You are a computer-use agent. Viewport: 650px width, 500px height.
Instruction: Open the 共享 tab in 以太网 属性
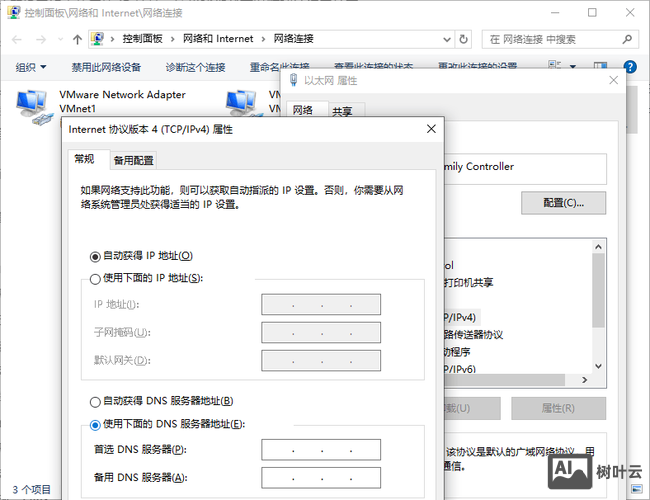pyautogui.click(x=342, y=112)
